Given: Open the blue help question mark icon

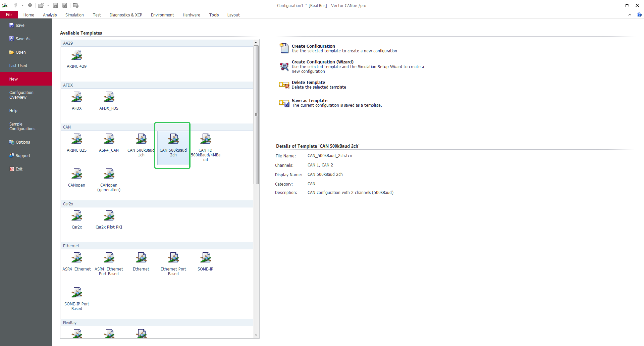Looking at the screenshot, I should pyautogui.click(x=639, y=15).
